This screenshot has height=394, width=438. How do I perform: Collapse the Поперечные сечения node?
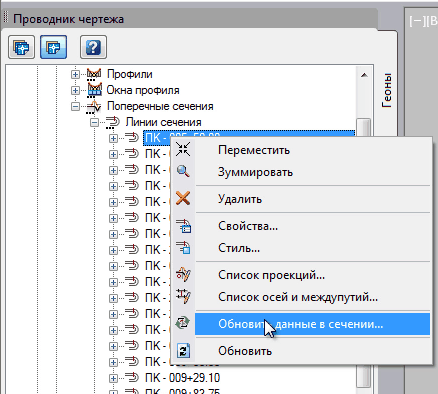tap(75, 107)
